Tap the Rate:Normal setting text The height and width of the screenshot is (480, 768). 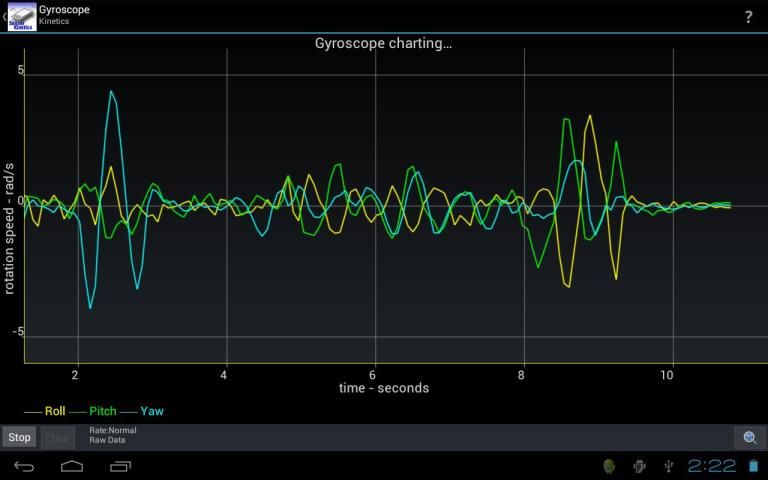pos(112,431)
